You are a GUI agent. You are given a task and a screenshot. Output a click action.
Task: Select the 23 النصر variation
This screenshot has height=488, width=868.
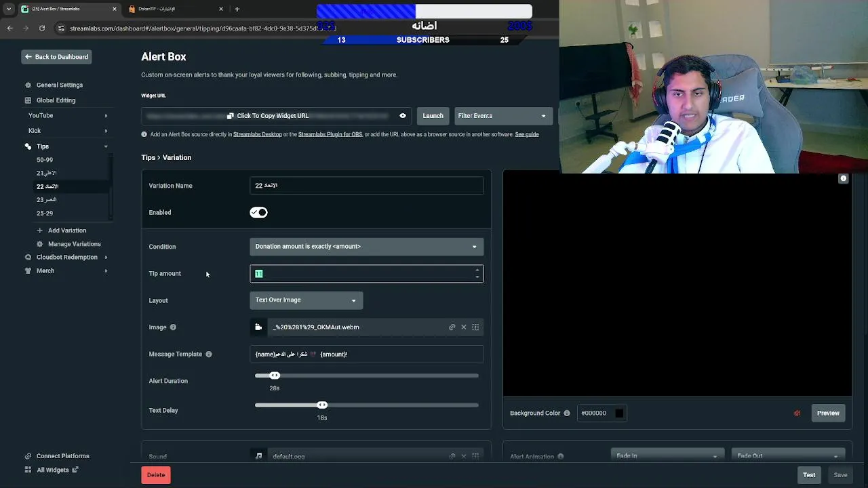[47, 200]
